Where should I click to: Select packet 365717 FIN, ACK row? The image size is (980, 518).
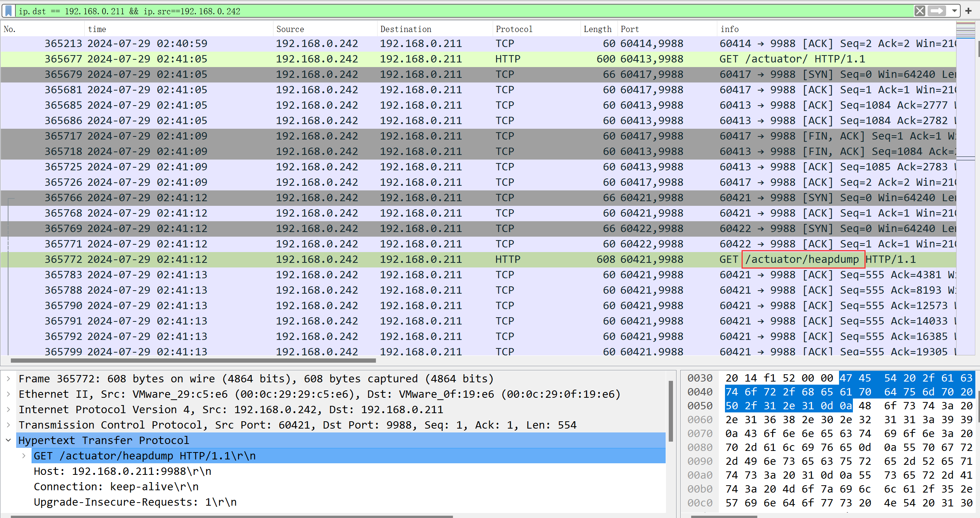[x=478, y=136]
